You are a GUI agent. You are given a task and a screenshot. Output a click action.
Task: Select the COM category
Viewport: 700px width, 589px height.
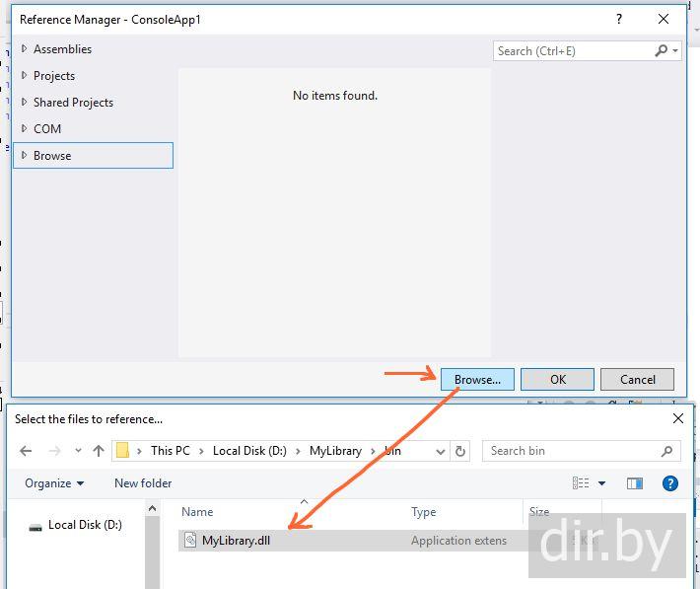coord(47,128)
